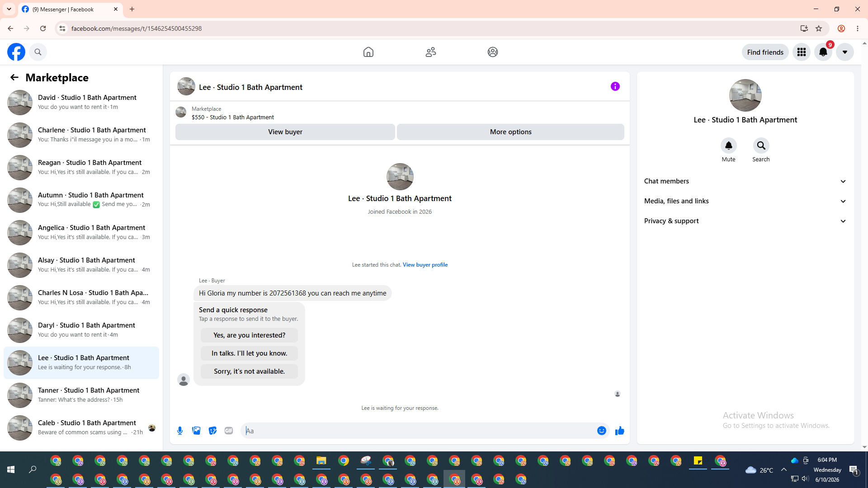Click the $550 Studio 1 Bath Apartment listing
The image size is (868, 488).
(x=232, y=117)
